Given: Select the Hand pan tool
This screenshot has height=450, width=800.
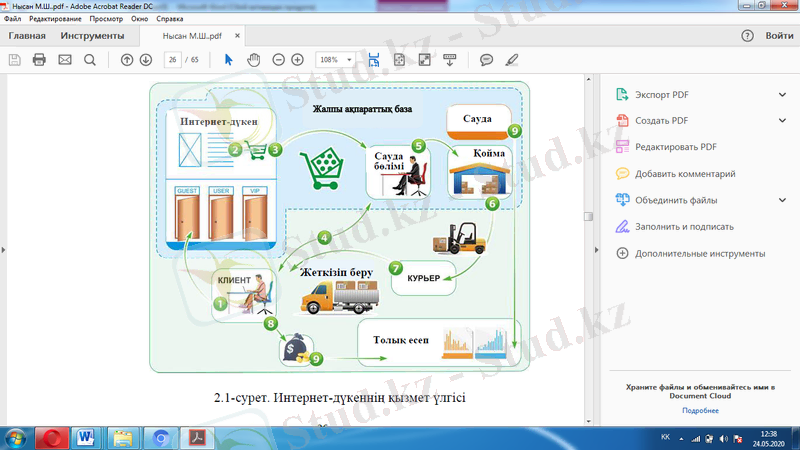Looking at the screenshot, I should pos(254,60).
